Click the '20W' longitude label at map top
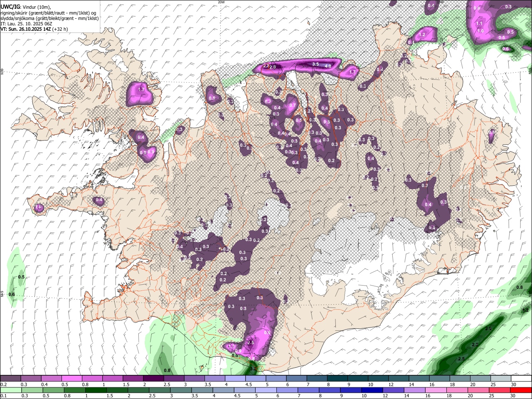The image size is (532, 399). [221, 2]
